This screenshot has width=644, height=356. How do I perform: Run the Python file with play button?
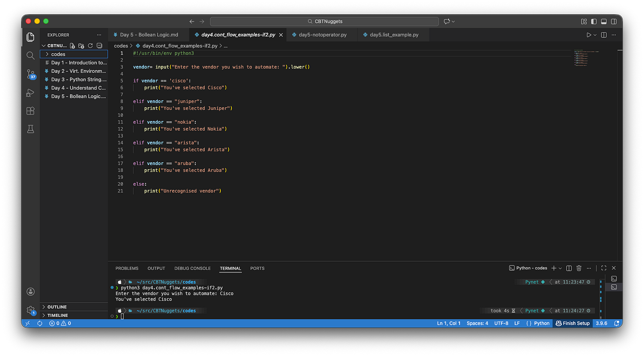(588, 34)
